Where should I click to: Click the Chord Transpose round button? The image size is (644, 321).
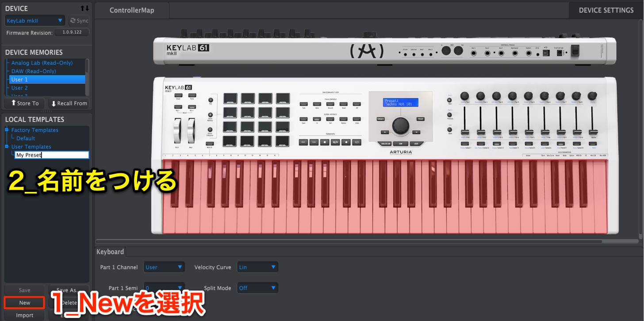tap(210, 130)
